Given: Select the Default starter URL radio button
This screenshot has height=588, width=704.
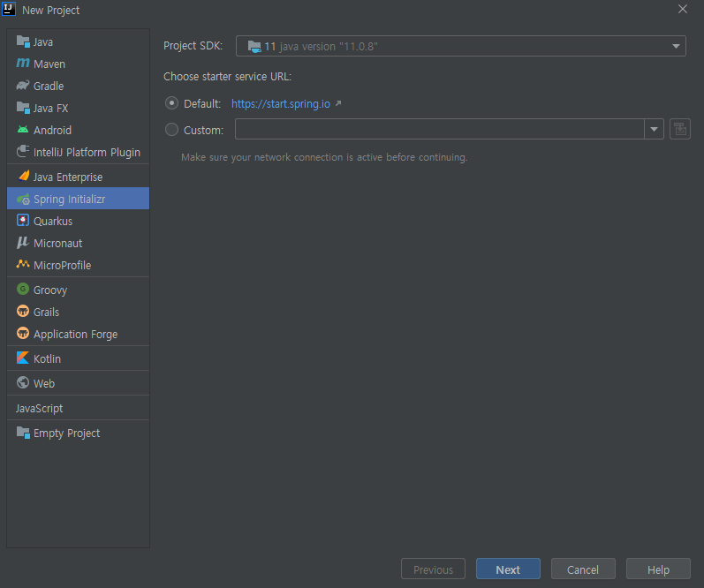Looking at the screenshot, I should 171,103.
